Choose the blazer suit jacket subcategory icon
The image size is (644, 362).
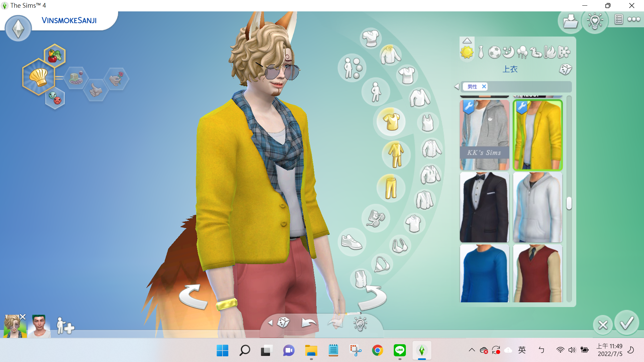pyautogui.click(x=424, y=200)
